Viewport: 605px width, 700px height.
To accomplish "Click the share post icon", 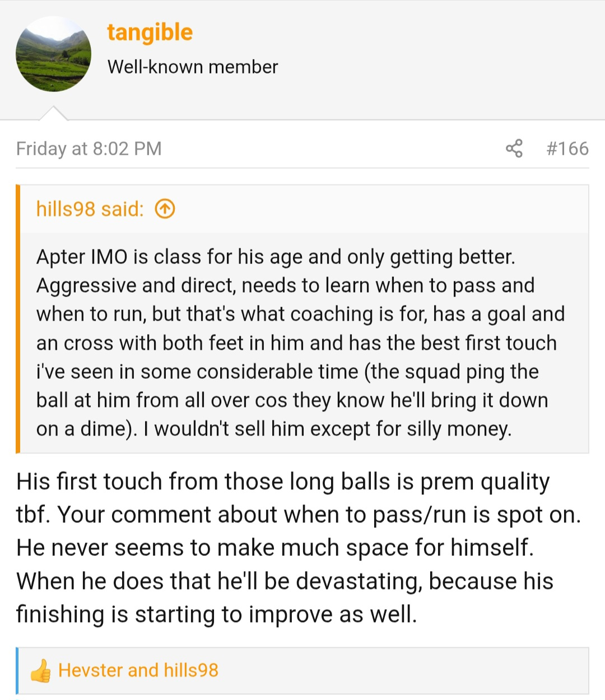I will pos(514,149).
